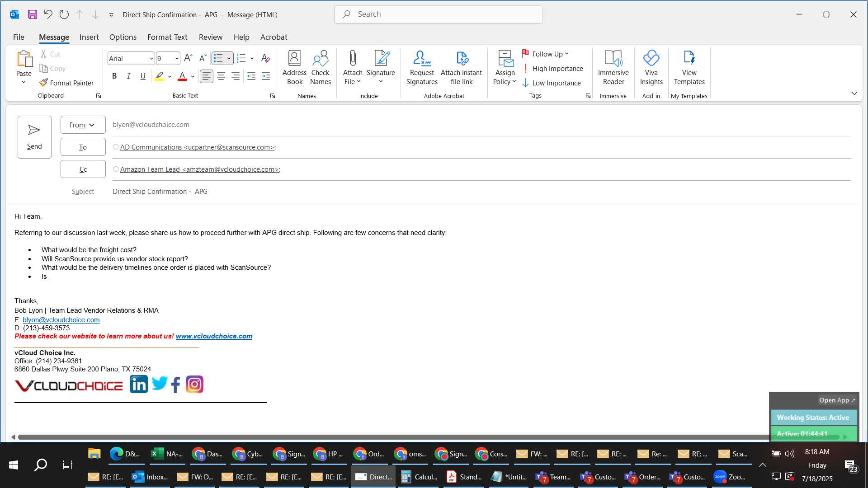Open the Twitter icon in signature

click(159, 384)
